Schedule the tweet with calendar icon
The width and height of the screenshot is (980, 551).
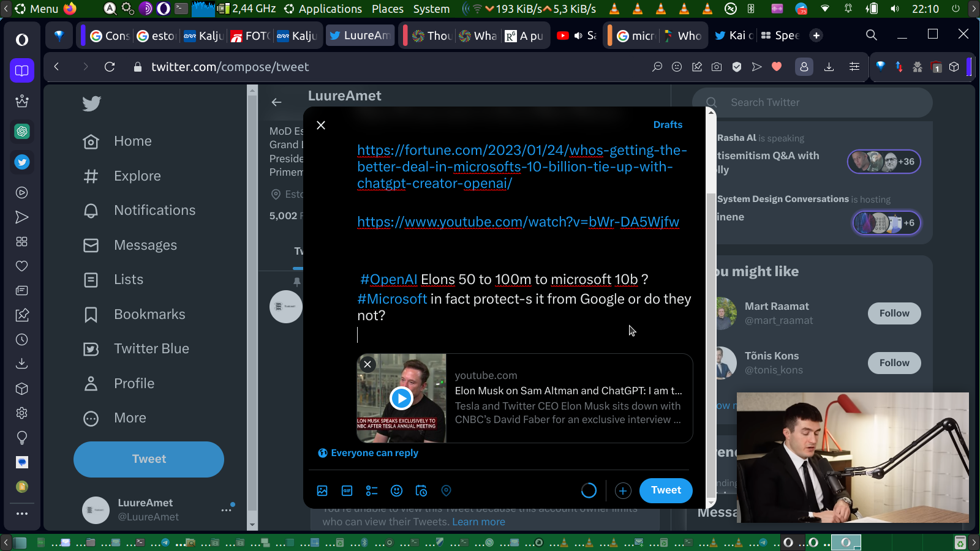(421, 490)
